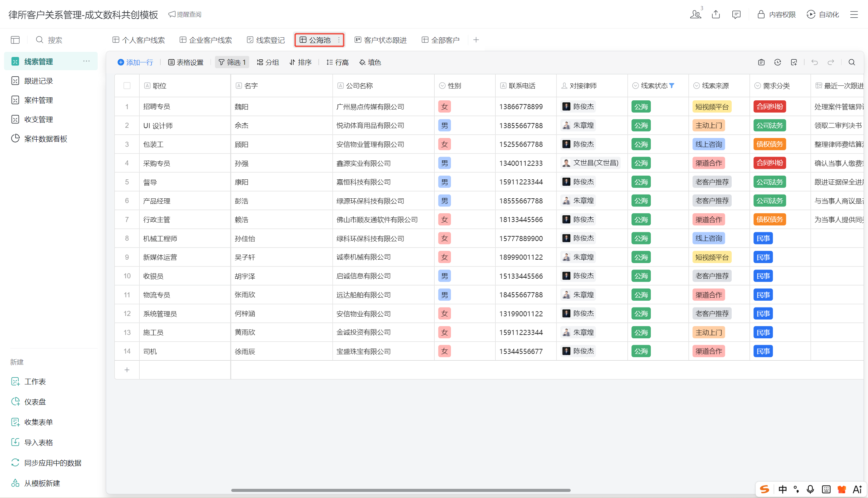Open the 填色 fill color tool

coord(370,62)
